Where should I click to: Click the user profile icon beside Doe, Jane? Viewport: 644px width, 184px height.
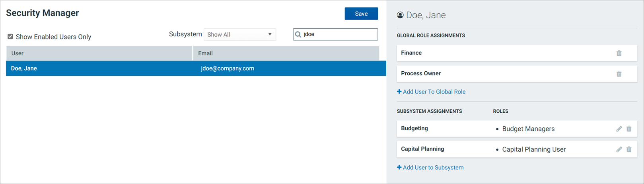click(400, 15)
